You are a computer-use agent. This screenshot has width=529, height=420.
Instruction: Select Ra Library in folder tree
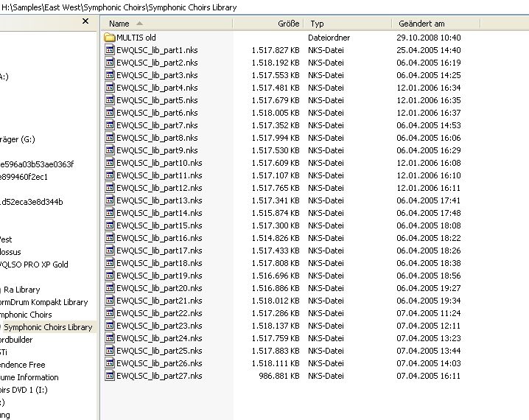point(21,290)
